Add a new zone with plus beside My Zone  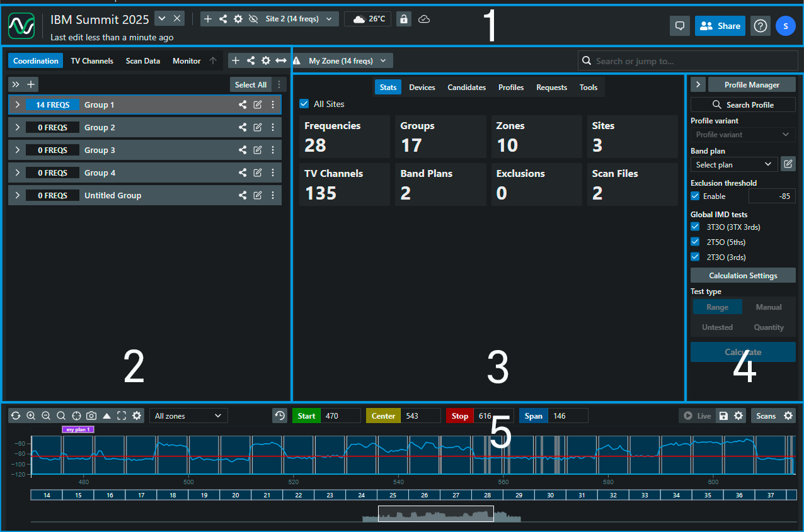coord(236,61)
